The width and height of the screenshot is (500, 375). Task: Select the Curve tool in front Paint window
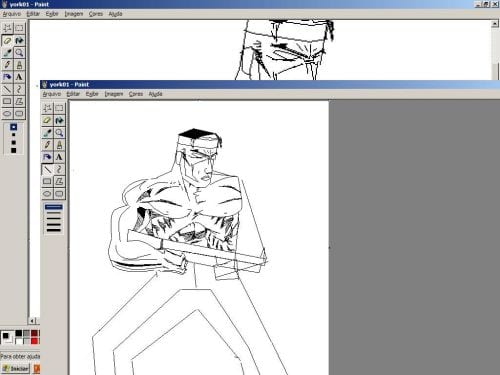click(59, 169)
